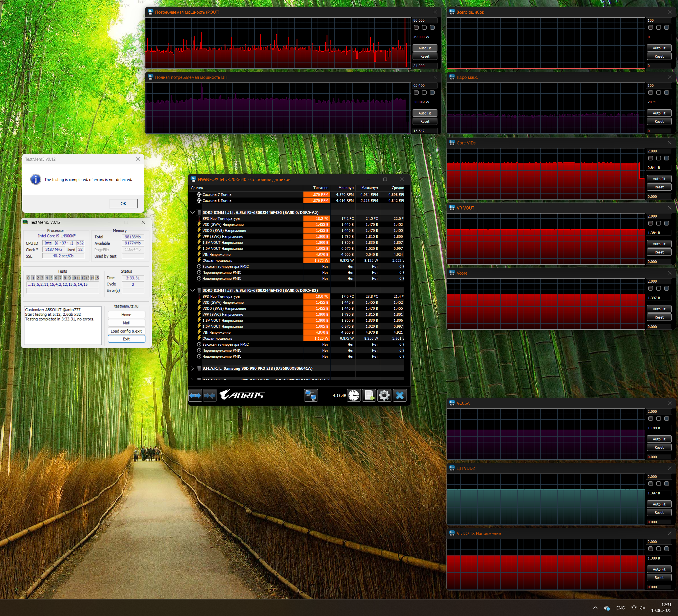Toggle the middle checkbox in VCCSA graph
This screenshot has width=678, height=616.
click(659, 418)
